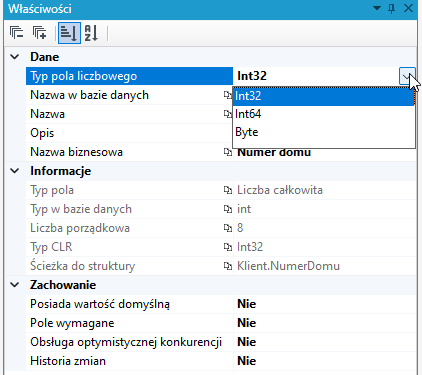Click the Nazwa biznesowa property label
The height and width of the screenshot is (375, 422).
pyautogui.click(x=76, y=152)
